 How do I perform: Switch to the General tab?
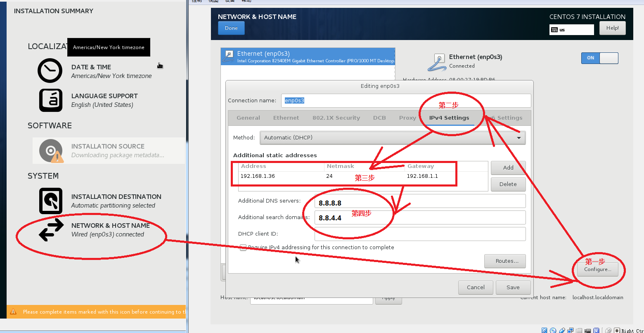[x=248, y=118]
